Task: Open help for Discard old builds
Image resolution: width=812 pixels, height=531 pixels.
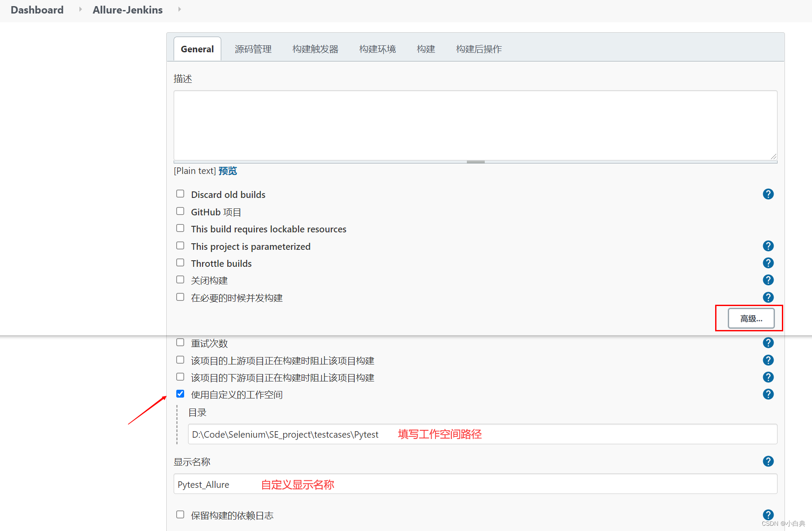Action: (768, 194)
